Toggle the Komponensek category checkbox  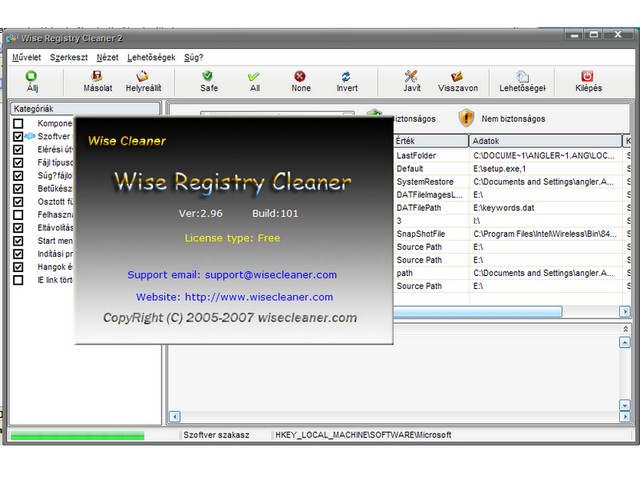pyautogui.click(x=18, y=123)
